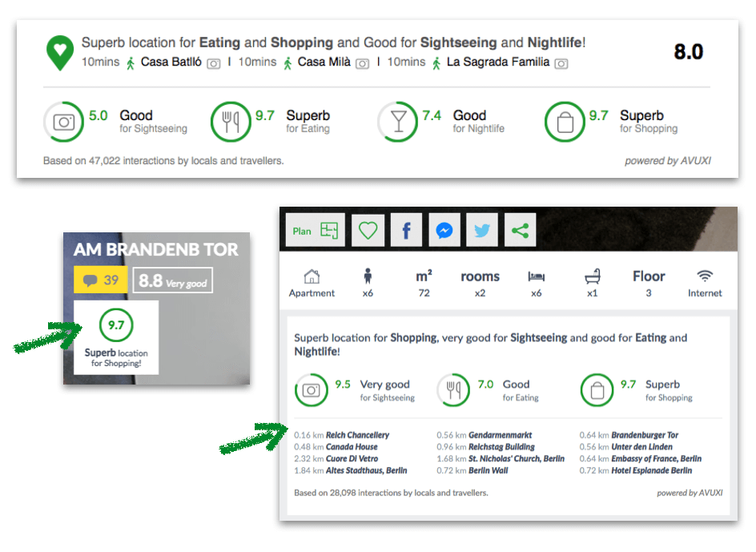Click the 8.8 Very good rating box

173,280
